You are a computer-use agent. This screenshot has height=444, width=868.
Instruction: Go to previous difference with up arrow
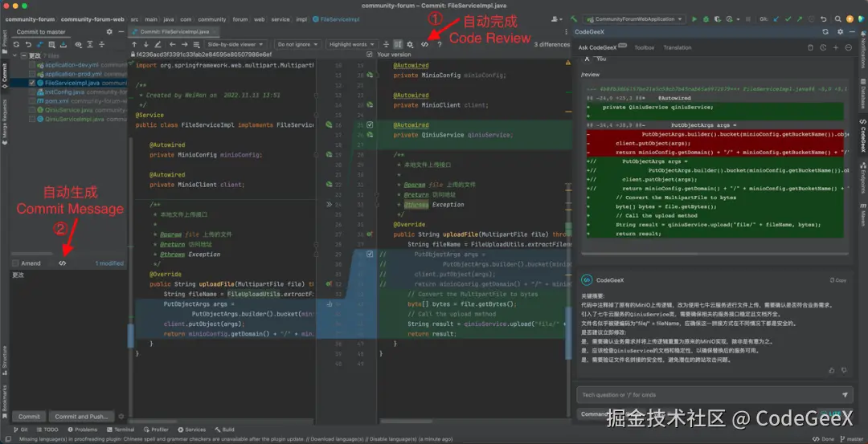pos(134,44)
